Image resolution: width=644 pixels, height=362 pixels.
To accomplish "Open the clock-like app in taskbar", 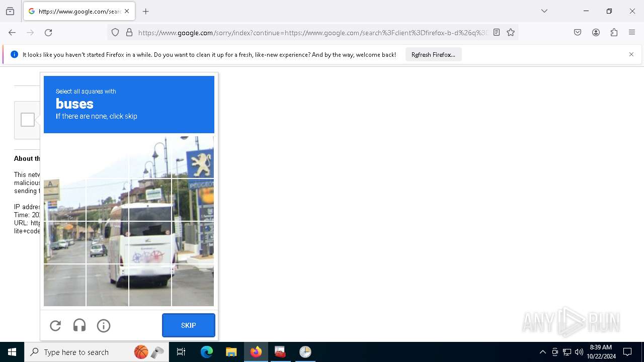I will coord(305,352).
